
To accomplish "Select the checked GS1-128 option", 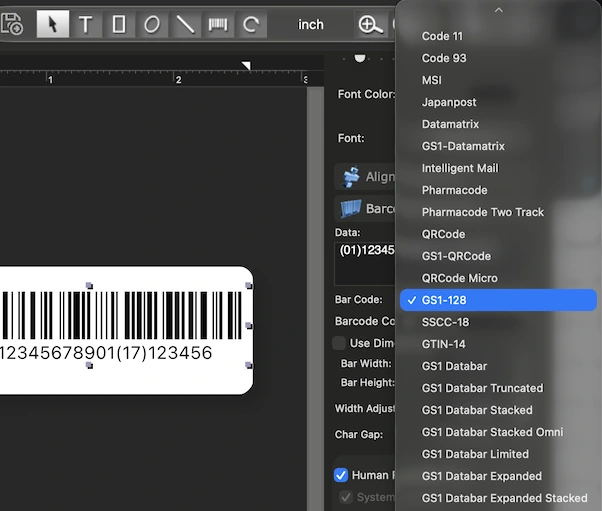I will 498,300.
